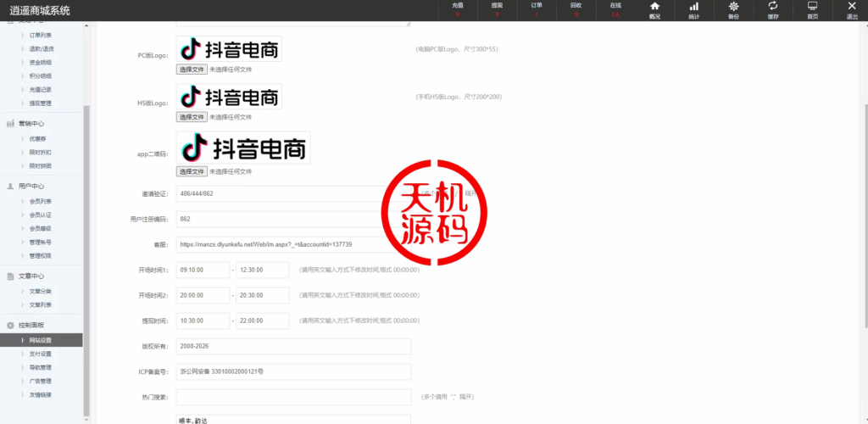The width and height of the screenshot is (868, 424).
Task: Click the 缓存 cache refresh icon
Action: pos(773,7)
